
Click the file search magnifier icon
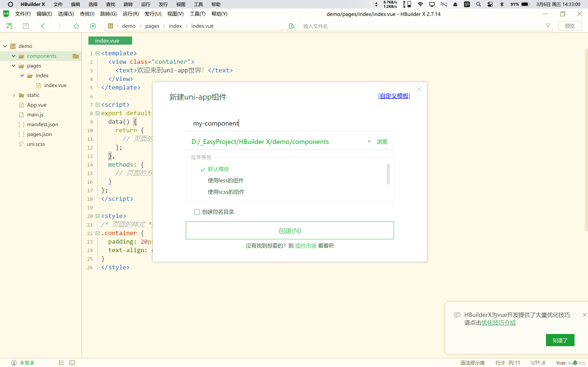(292, 26)
